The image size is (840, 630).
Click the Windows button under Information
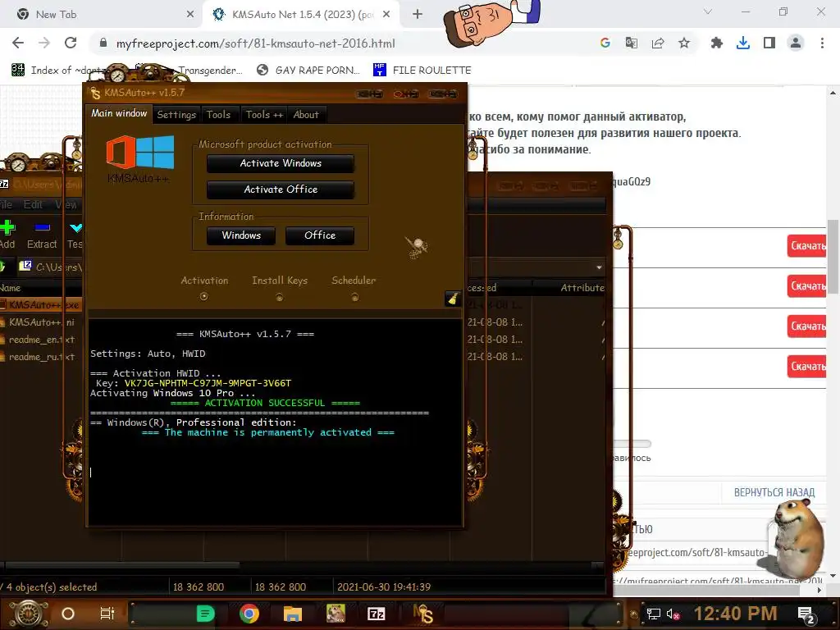coord(241,235)
